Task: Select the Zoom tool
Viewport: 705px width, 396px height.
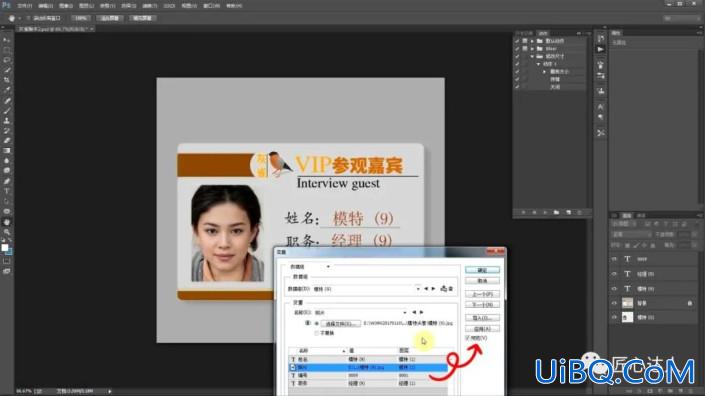Action: tap(7, 232)
